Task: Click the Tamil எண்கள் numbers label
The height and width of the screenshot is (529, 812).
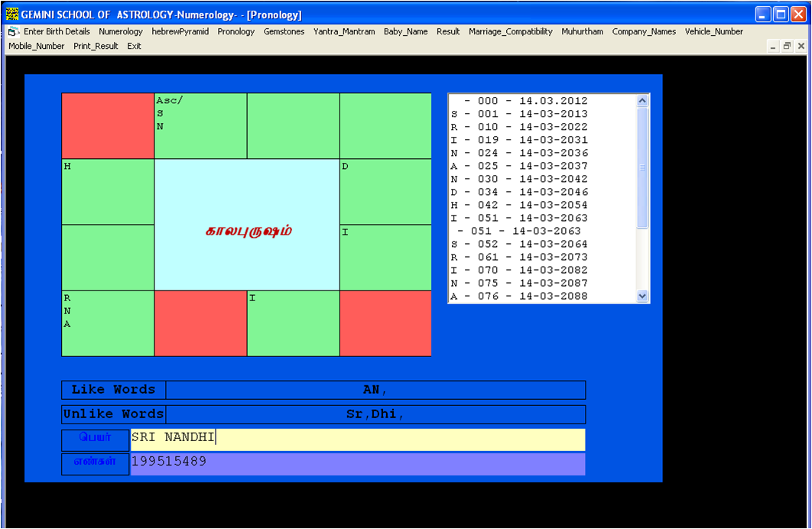Action: click(96, 464)
